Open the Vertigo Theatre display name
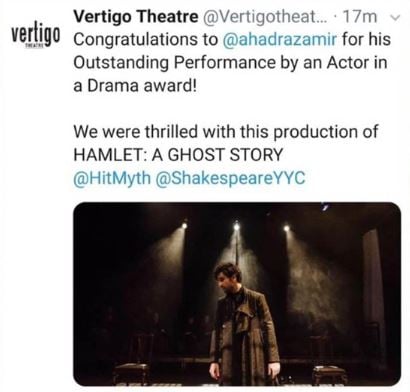410x392 pixels. (136, 16)
